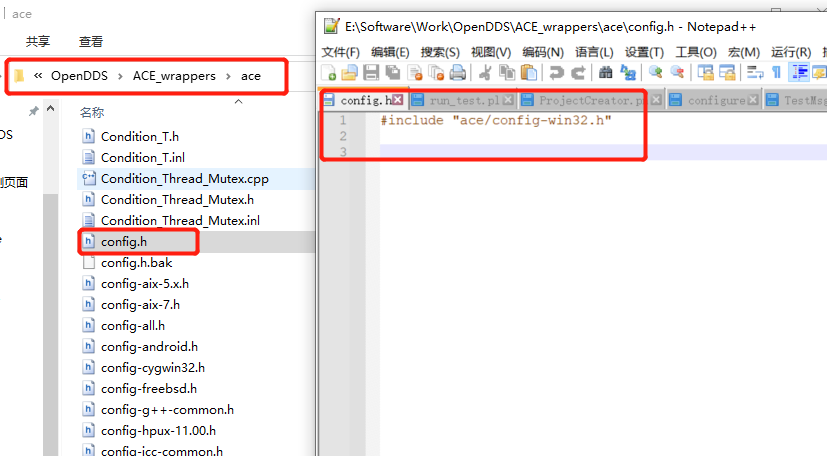Close the ProjectCreator tab
The width and height of the screenshot is (827, 456).
pos(656,100)
